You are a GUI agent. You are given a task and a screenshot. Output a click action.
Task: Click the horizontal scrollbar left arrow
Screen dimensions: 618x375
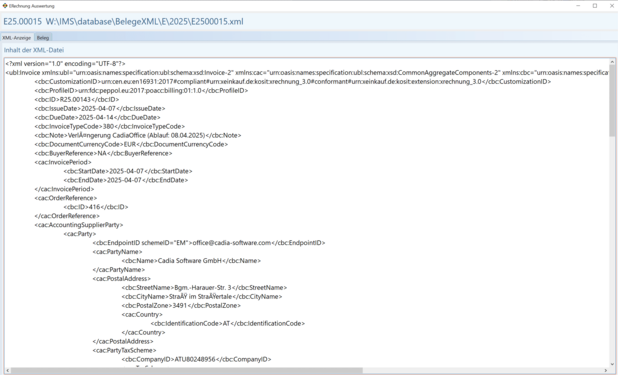pos(7,371)
